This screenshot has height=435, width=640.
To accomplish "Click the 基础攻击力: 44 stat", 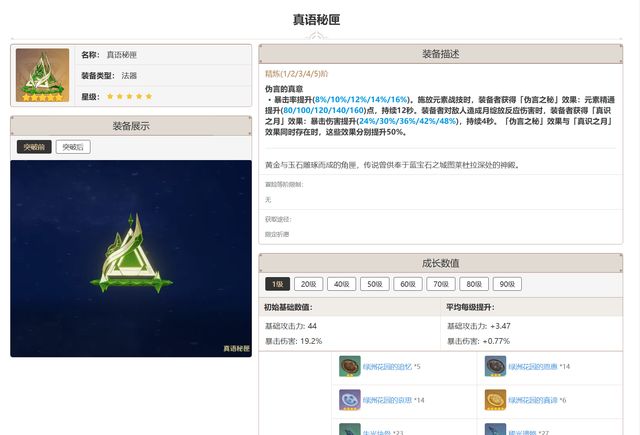I will 291,326.
